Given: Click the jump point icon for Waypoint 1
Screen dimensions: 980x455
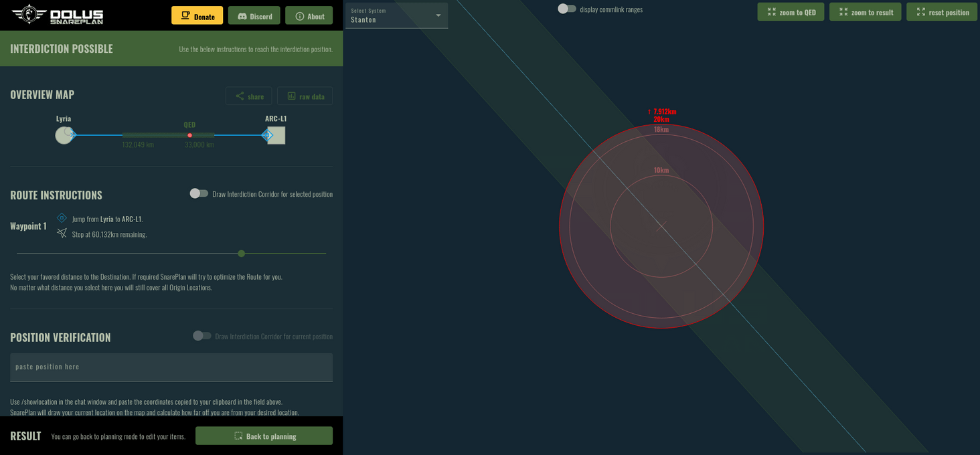Looking at the screenshot, I should pyautogui.click(x=62, y=217).
